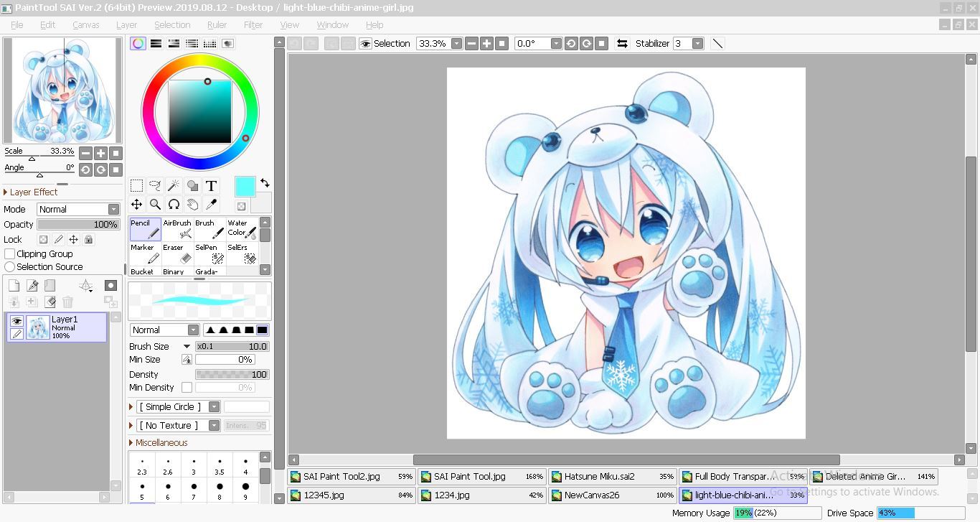This screenshot has height=522, width=980.
Task: Switch to the SAI Paint Tool.jpg tab
Action: pyautogui.click(x=482, y=476)
